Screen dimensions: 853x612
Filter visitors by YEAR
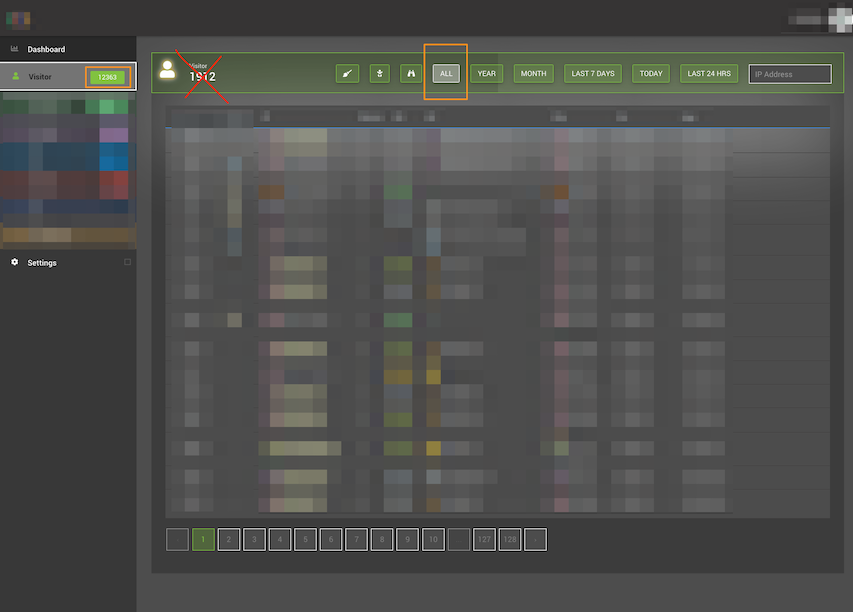point(486,73)
